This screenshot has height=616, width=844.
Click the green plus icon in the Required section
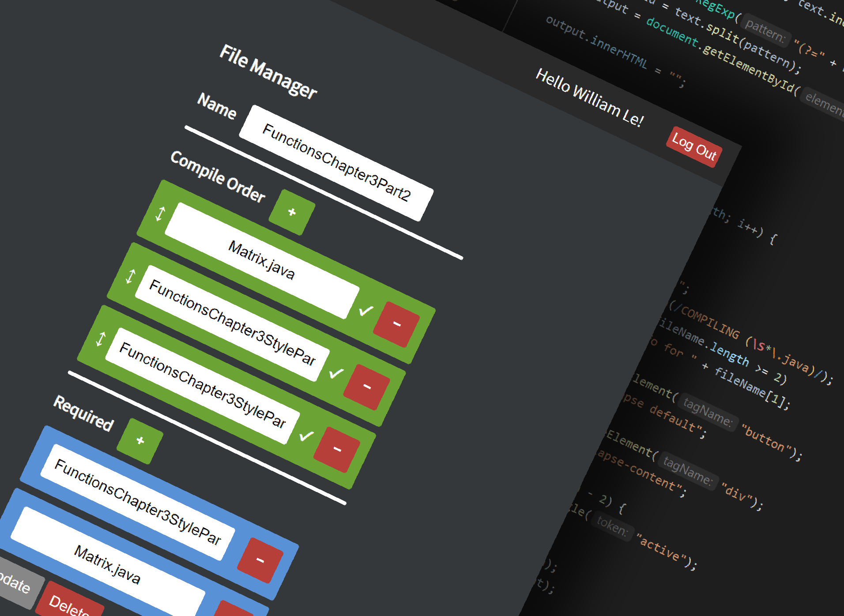click(140, 440)
